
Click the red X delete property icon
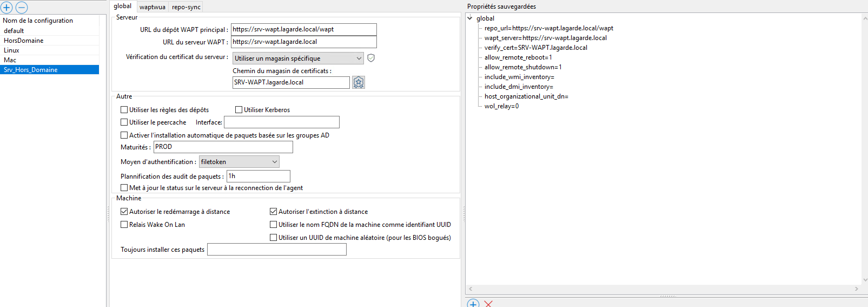pos(488,304)
